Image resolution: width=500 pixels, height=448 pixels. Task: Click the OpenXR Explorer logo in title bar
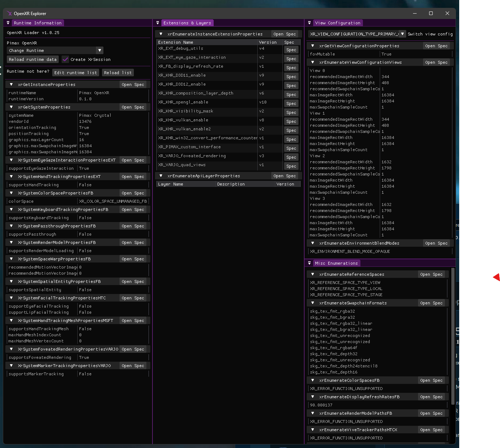tap(9, 14)
